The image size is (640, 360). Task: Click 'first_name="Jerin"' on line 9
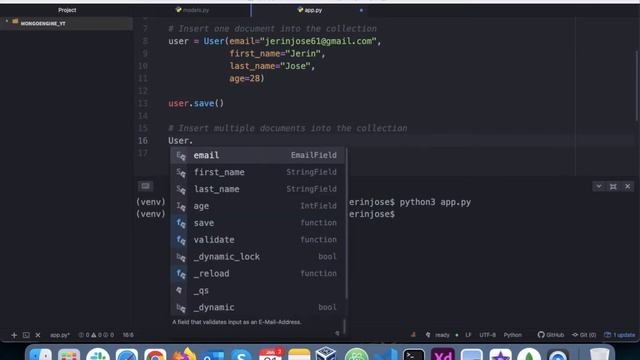(x=275, y=53)
